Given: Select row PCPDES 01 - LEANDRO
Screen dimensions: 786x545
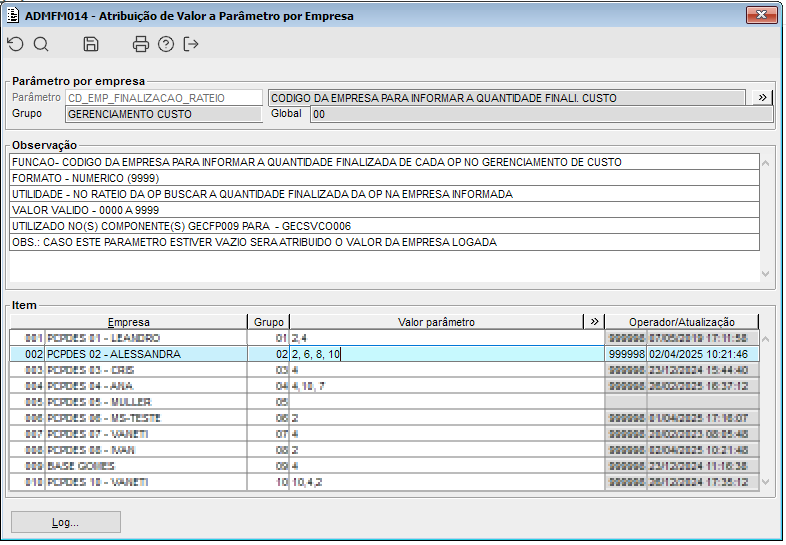Looking at the screenshot, I should pos(384,338).
